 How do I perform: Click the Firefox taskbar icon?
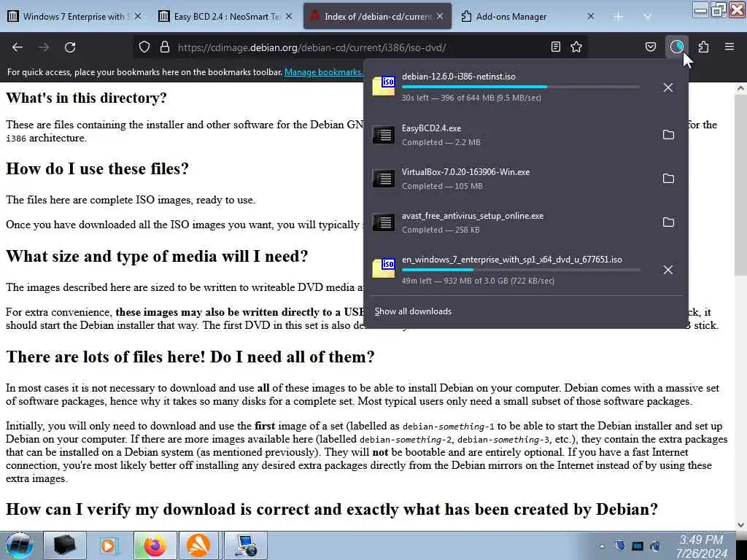tap(155, 545)
